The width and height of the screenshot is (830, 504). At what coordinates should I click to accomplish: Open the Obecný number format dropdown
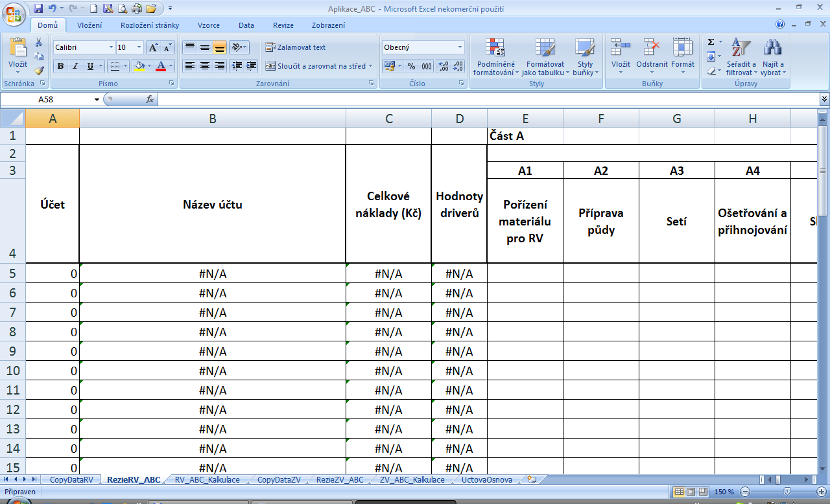pos(460,47)
